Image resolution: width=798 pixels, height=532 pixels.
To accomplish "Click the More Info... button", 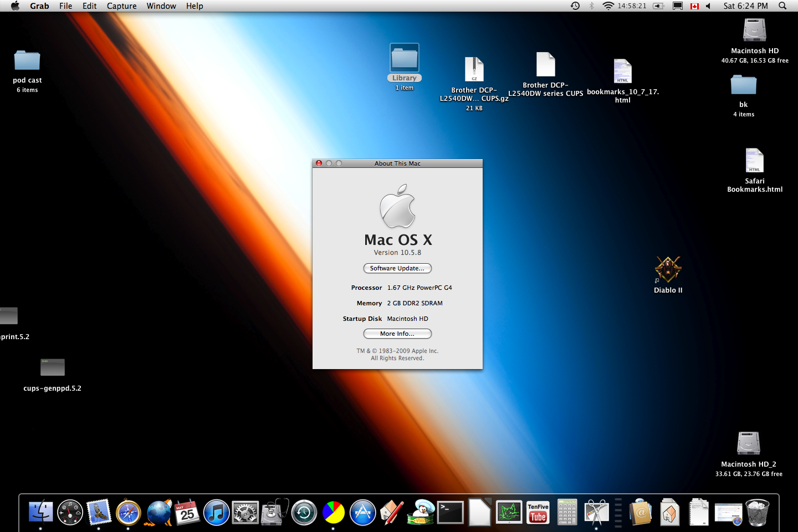I will pos(397,334).
